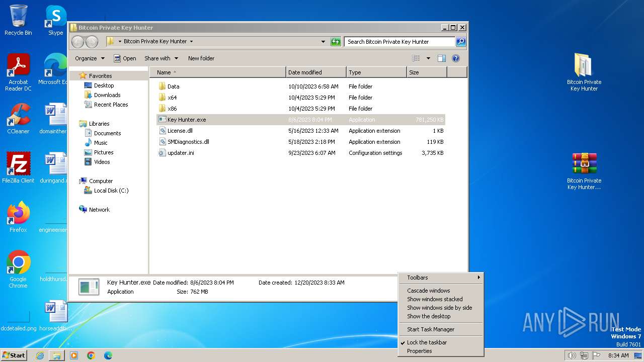The height and width of the screenshot is (362, 644).
Task: Click the Start button
Action: click(x=14, y=355)
